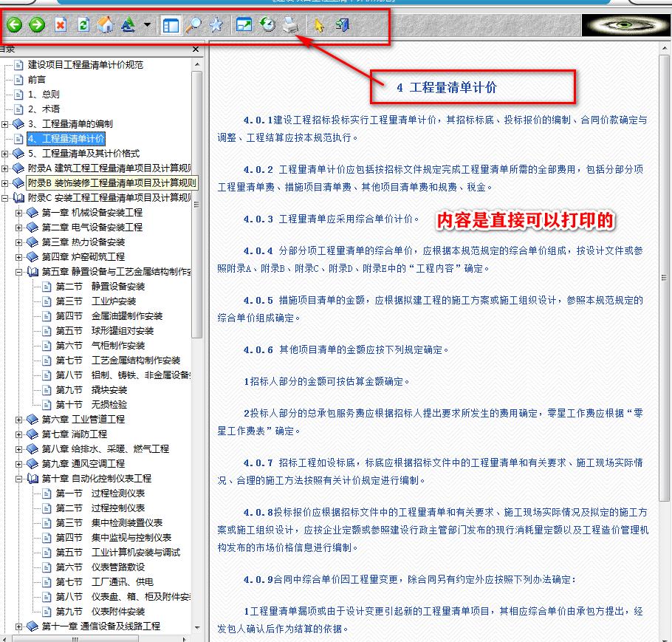Open 第五节 球形罐组对安装
The image size is (672, 642).
[x=105, y=331]
